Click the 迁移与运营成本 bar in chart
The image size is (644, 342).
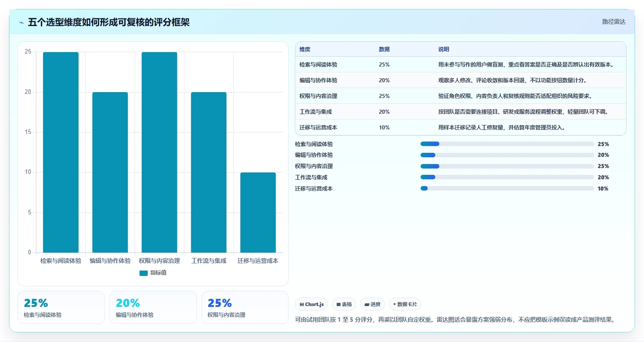point(258,213)
